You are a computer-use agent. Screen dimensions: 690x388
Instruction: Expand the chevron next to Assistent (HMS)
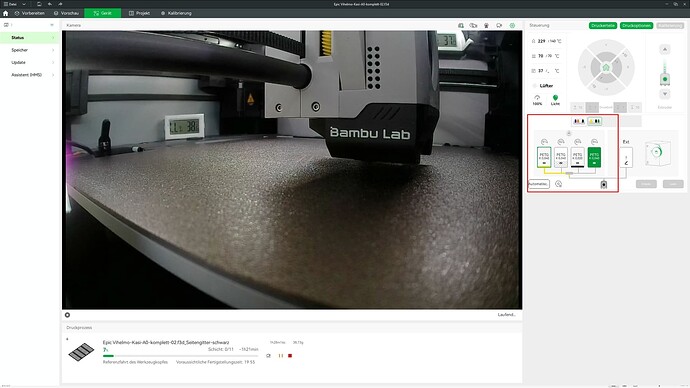point(53,75)
